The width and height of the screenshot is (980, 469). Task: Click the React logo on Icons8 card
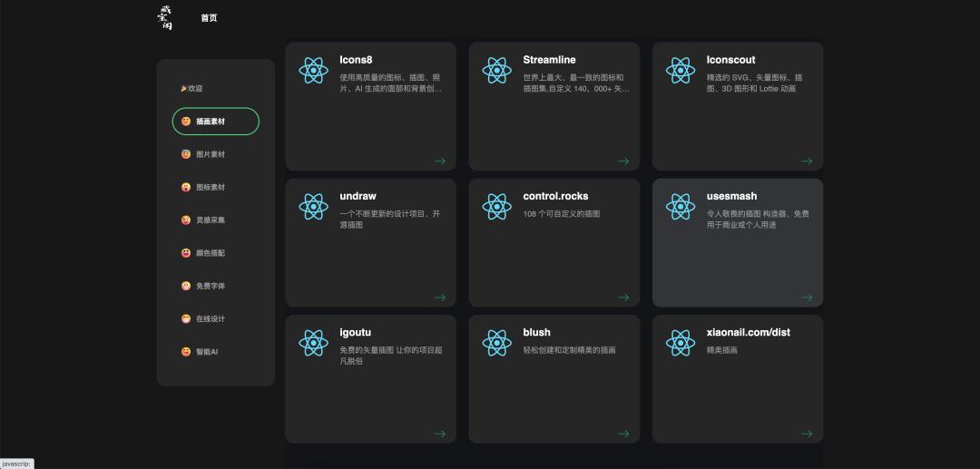[314, 71]
